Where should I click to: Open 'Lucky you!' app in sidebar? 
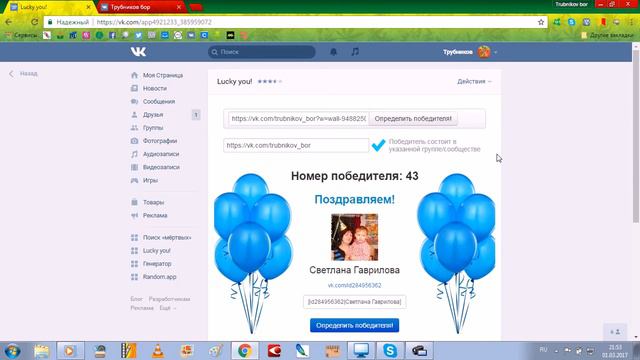157,251
